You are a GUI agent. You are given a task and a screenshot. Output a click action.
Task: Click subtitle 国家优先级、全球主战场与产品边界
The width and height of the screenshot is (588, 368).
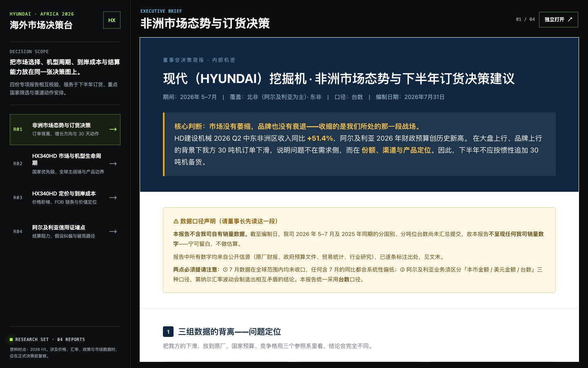(68, 172)
